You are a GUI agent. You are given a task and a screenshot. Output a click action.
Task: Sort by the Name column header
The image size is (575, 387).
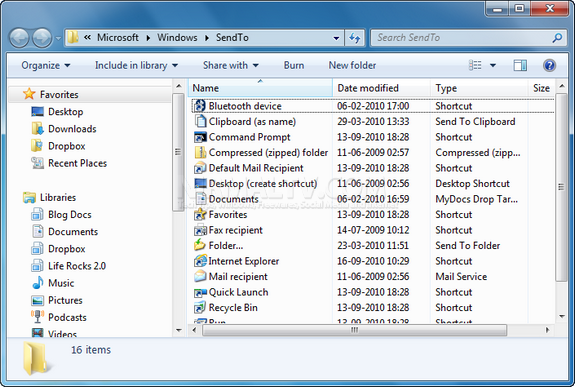[x=260, y=88]
